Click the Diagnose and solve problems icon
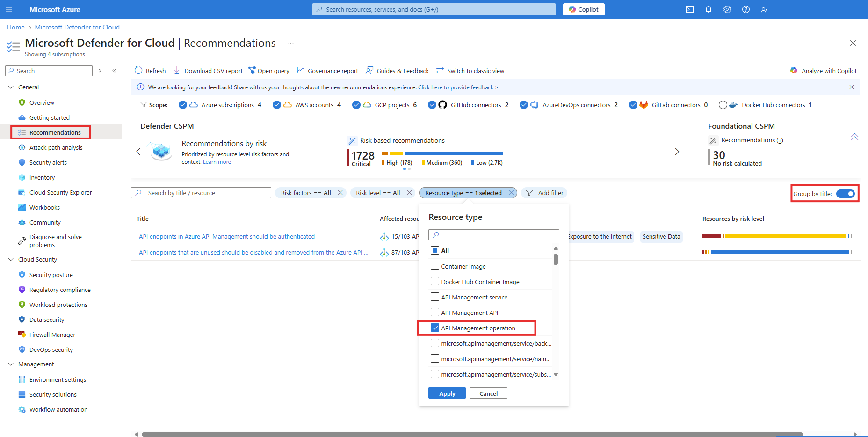Image resolution: width=868 pixels, height=437 pixels. (x=22, y=241)
